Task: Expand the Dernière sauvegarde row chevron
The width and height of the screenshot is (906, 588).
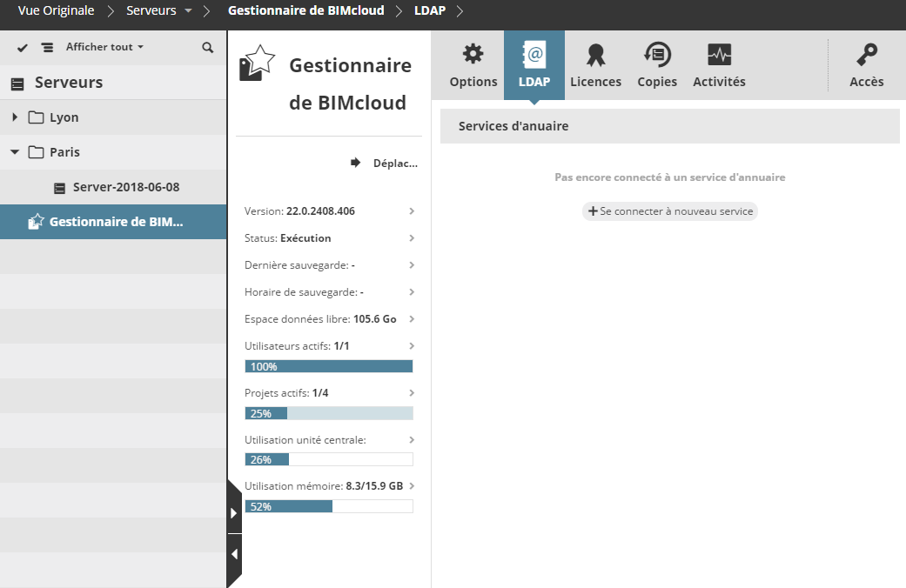Action: (412, 265)
